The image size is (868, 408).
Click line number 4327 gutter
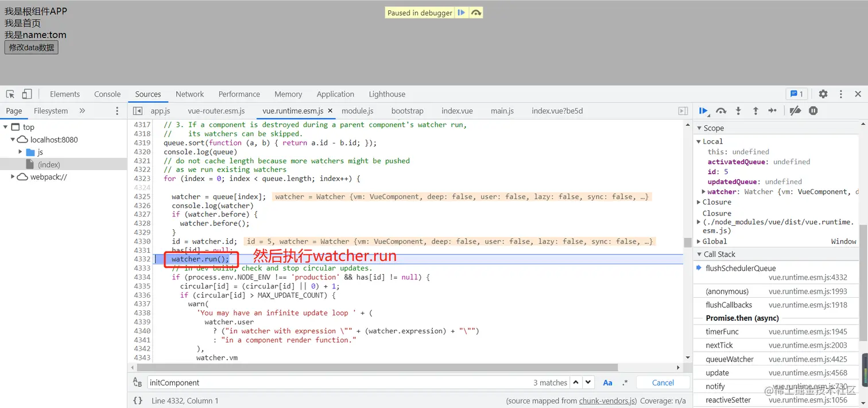pos(142,214)
